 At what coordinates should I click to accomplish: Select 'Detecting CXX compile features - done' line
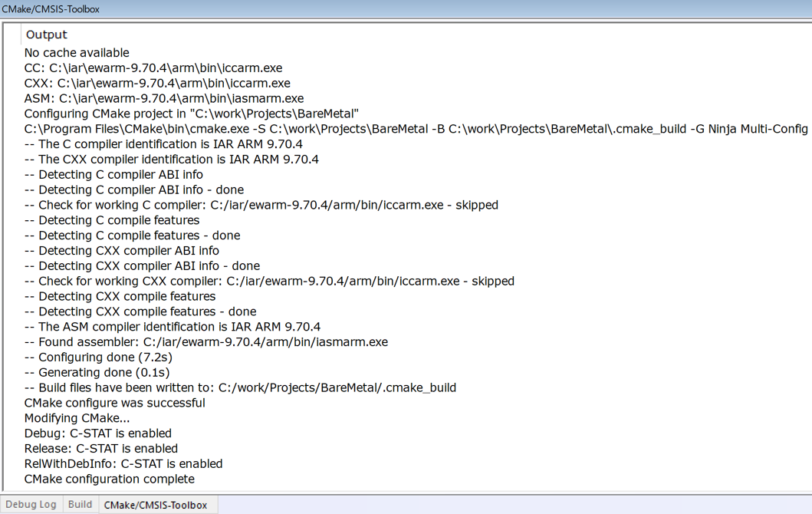140,311
